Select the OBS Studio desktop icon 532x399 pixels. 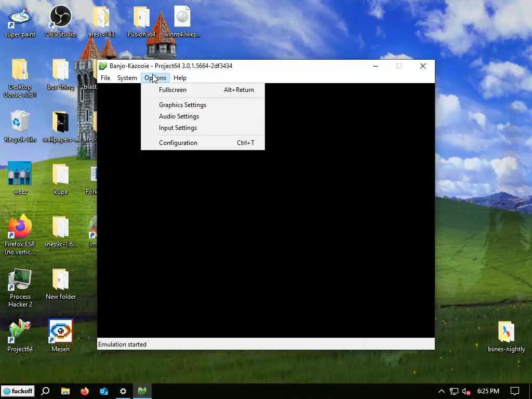coord(60,22)
